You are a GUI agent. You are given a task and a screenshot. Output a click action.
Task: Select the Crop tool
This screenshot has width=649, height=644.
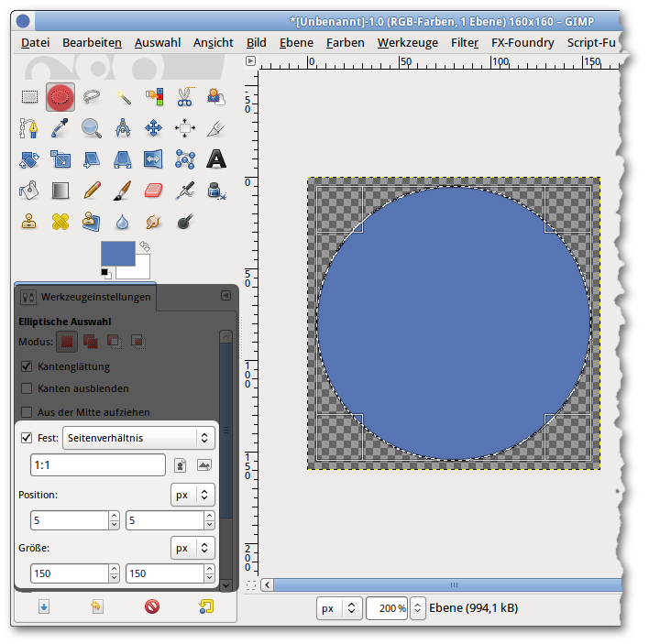point(216,128)
